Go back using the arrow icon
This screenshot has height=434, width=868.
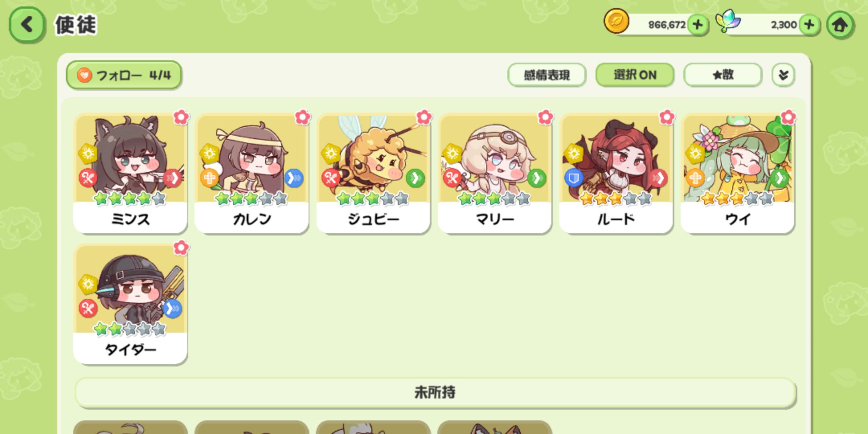(27, 25)
